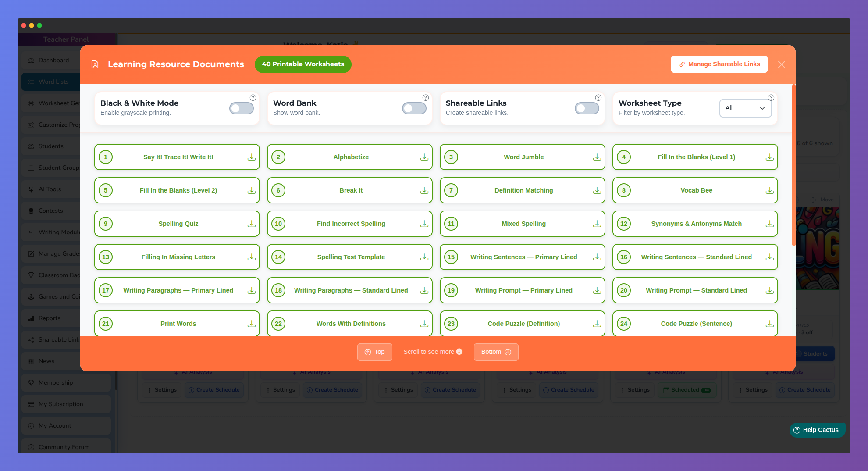Screen dimensions: 868x471
Task: Download the Mixed Spelling worksheet
Action: click(x=597, y=224)
